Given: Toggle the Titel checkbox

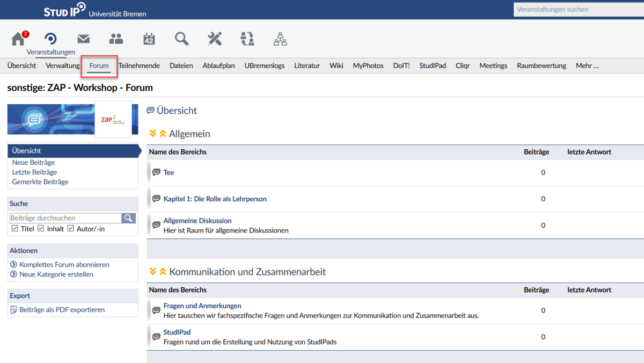Looking at the screenshot, I should tap(14, 229).
